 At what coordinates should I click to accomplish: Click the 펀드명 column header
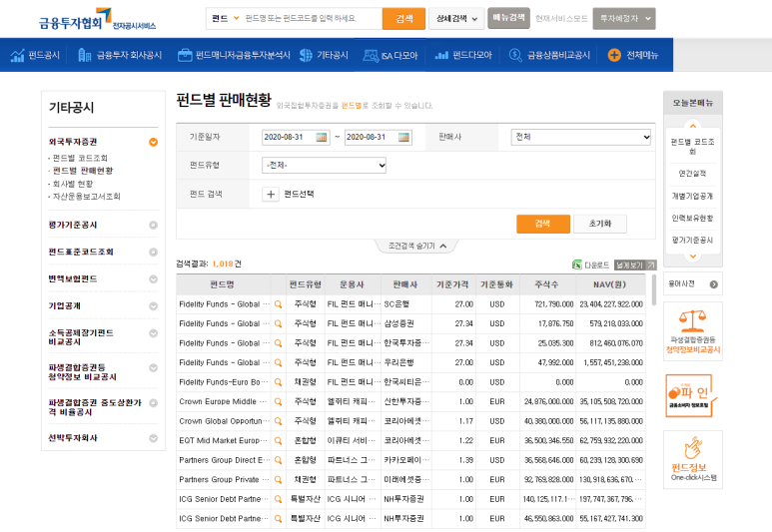point(223,284)
